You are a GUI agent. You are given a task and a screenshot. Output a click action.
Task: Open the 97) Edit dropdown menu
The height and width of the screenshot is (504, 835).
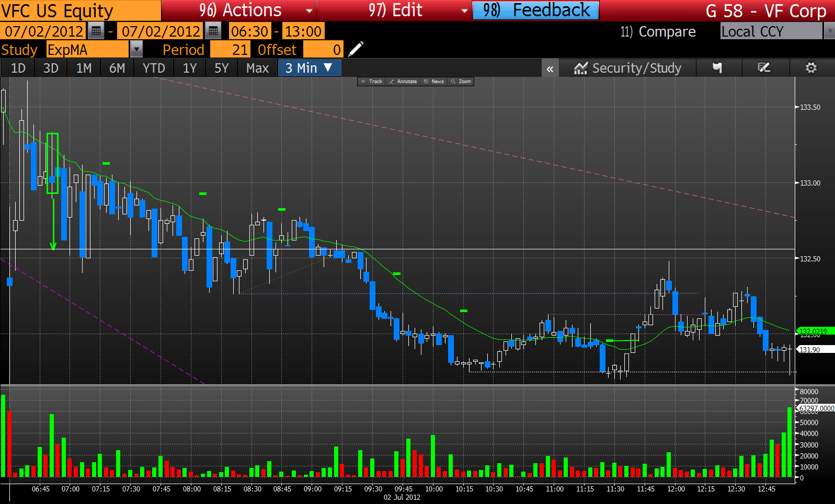coord(395,10)
